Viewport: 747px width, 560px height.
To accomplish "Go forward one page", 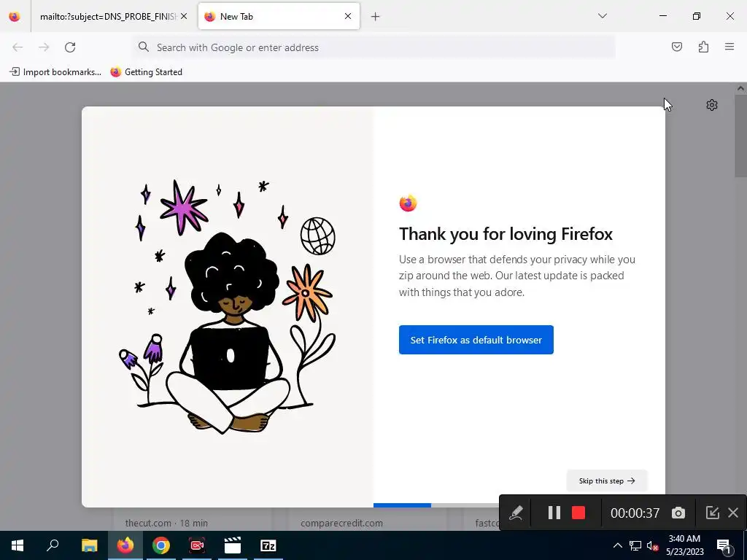I will pyautogui.click(x=44, y=47).
